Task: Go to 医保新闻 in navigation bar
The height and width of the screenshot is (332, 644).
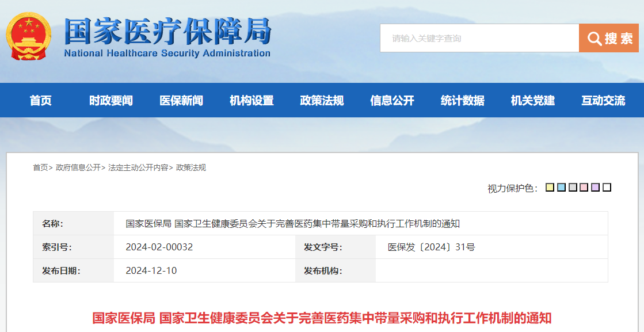Action: [181, 100]
